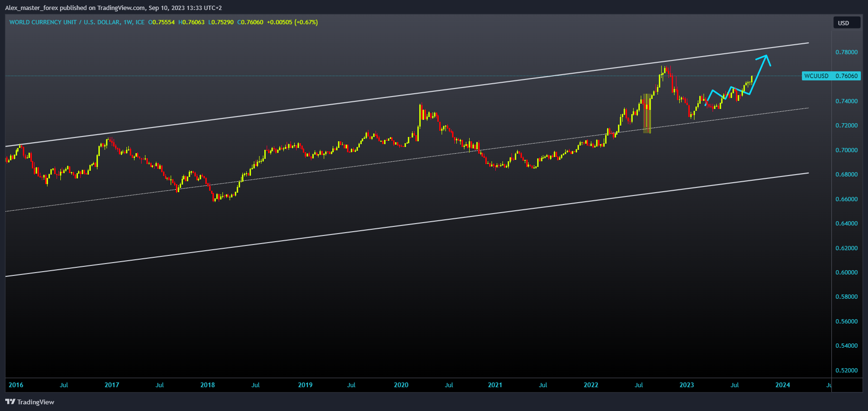Image resolution: width=868 pixels, height=411 pixels.
Task: Click the 0.70000 price axis label
Action: [847, 150]
